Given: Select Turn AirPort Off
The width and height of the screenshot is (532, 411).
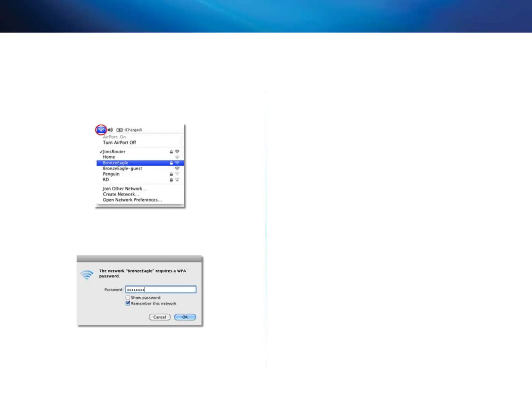Looking at the screenshot, I should (119, 142).
